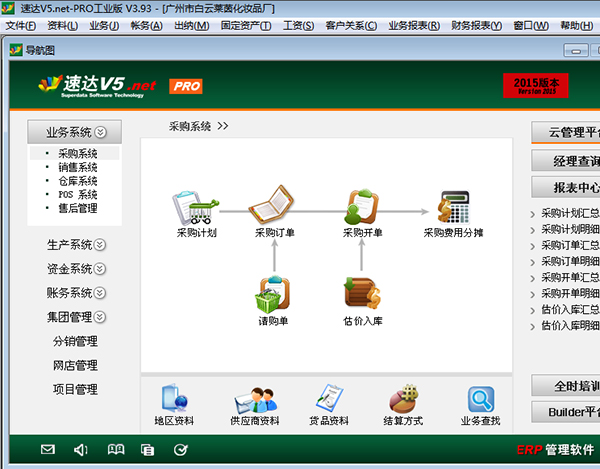The image size is (600, 469).
Task: Open 供应商资料 supplier info icon
Action: click(x=254, y=401)
